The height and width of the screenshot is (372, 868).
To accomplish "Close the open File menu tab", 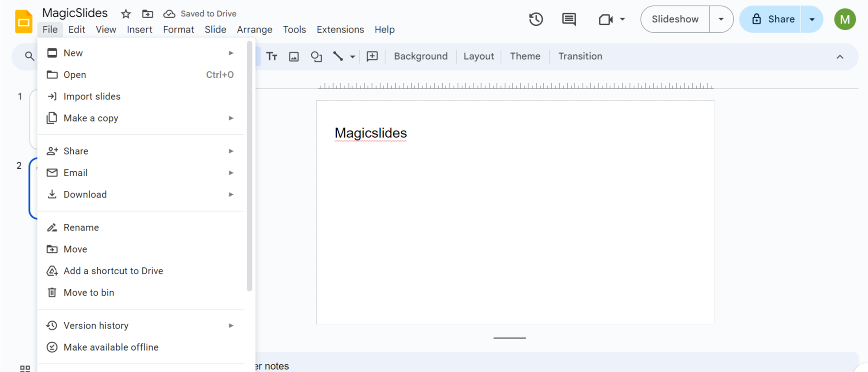I will click(50, 29).
